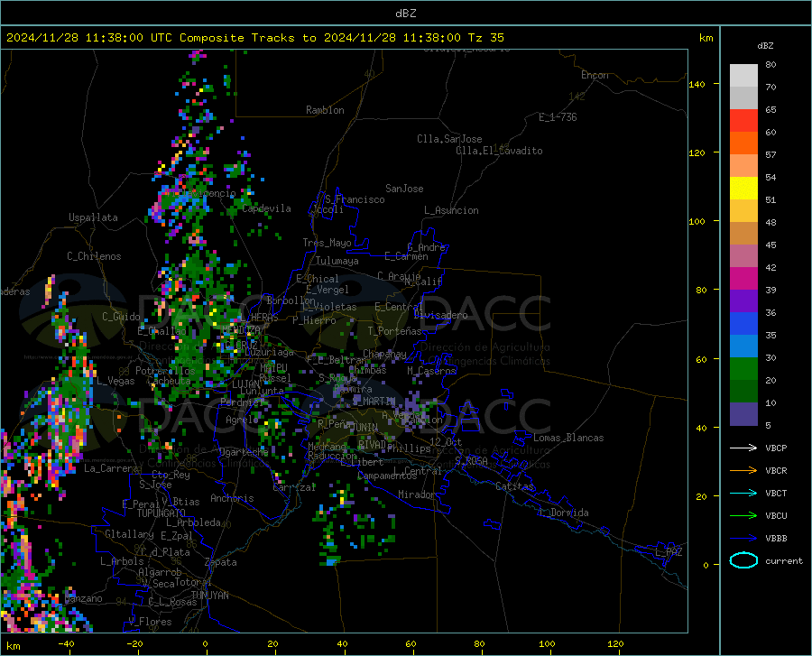Viewport: 812px width, 656px height.
Task: Click the yellow 'km' label beside the header
Action: 706,38
